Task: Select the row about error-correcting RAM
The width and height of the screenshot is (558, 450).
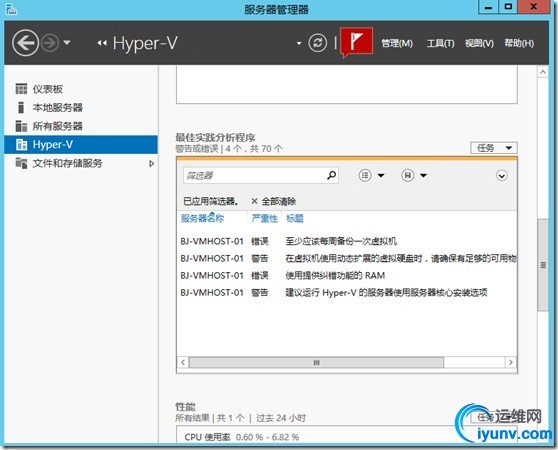Action: (347, 276)
